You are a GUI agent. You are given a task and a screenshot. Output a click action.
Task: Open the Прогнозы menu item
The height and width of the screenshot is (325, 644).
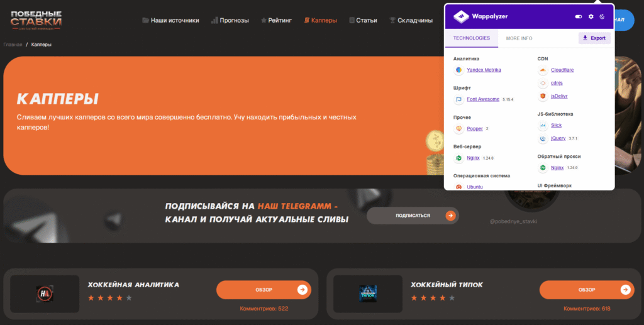[230, 20]
